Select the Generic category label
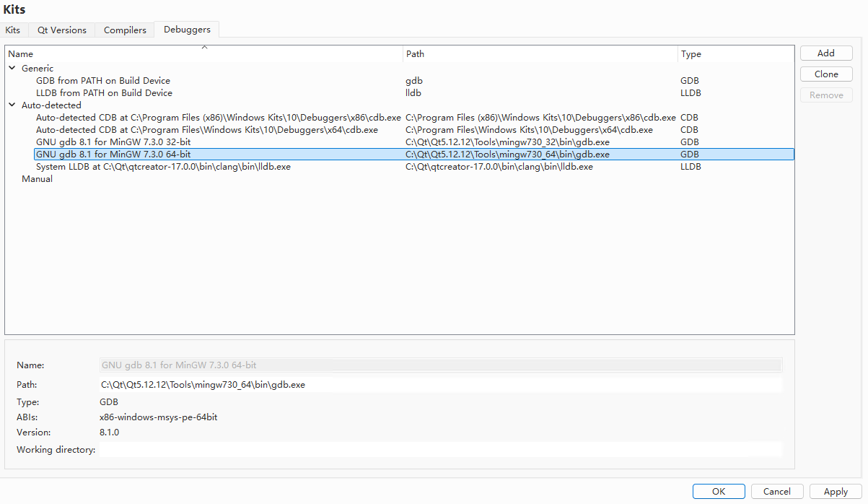The width and height of the screenshot is (868, 504). (38, 69)
